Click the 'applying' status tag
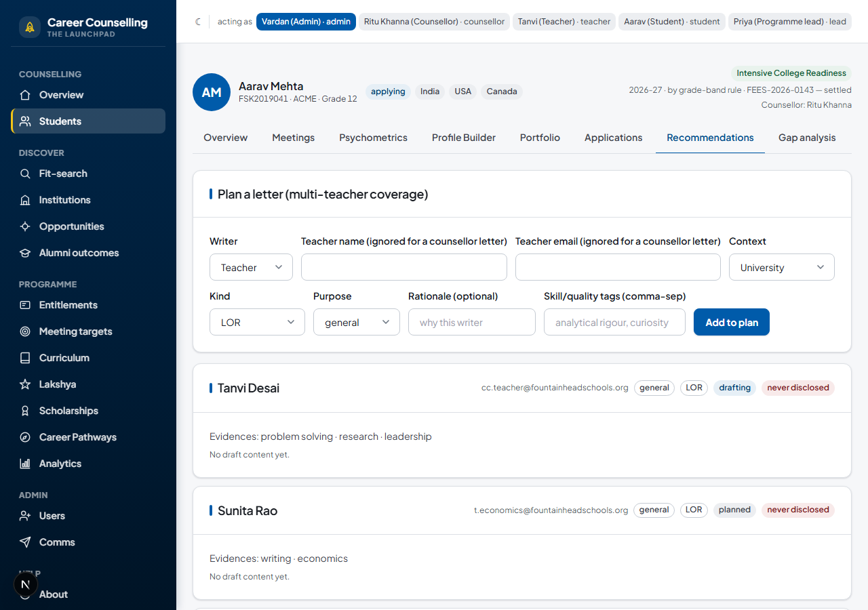The height and width of the screenshot is (610, 868). click(x=388, y=91)
